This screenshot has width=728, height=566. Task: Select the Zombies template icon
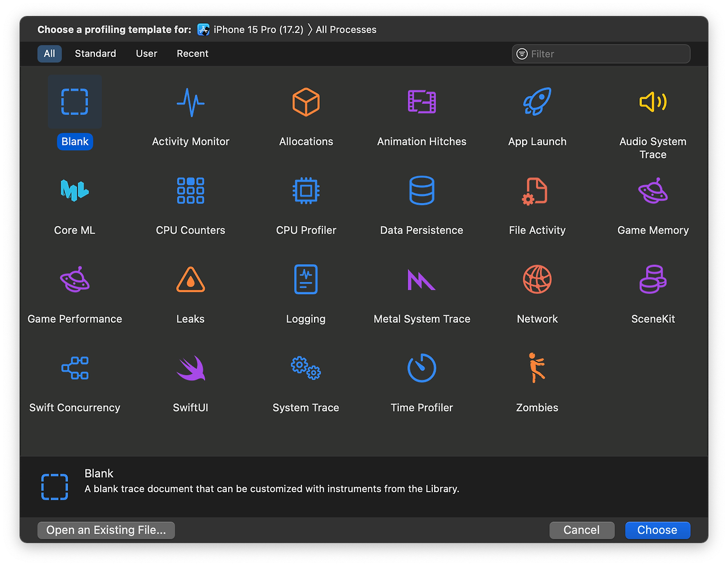[536, 368]
